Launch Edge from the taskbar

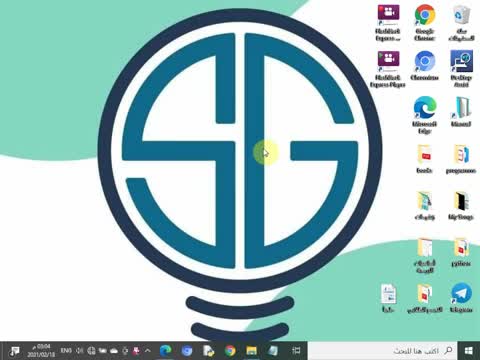click(165, 350)
